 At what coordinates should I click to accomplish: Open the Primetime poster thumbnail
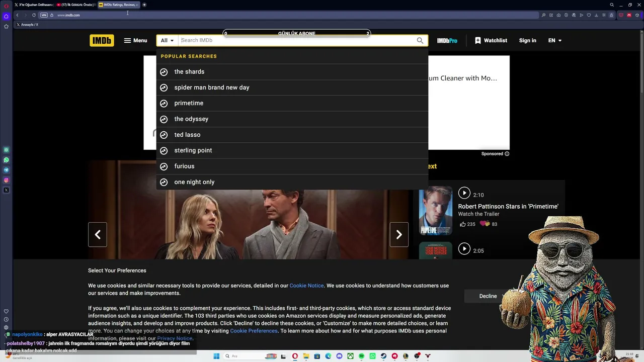tap(436, 211)
